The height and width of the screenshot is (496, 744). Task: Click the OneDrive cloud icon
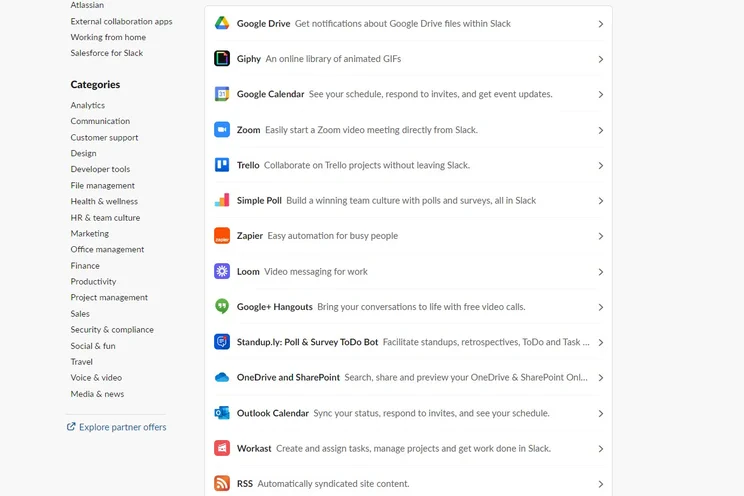point(222,377)
